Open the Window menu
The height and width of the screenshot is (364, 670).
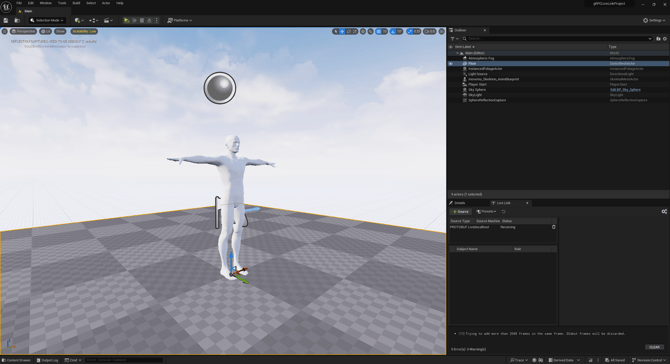click(46, 3)
